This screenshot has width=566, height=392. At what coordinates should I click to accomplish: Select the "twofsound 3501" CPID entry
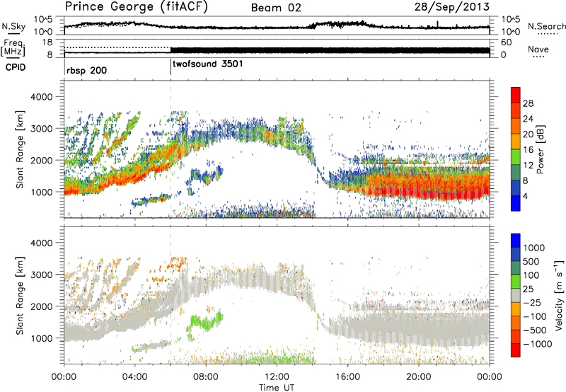click(x=208, y=64)
